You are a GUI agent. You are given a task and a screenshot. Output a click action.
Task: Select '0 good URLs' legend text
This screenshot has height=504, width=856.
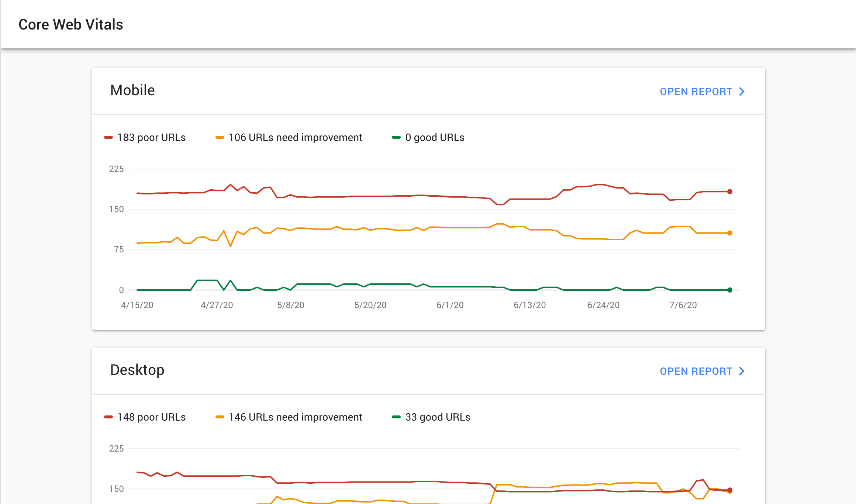click(x=435, y=138)
